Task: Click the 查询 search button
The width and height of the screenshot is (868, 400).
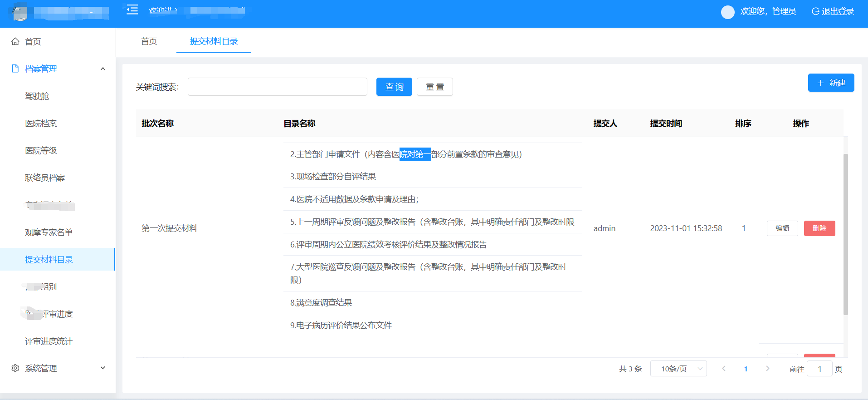Action: 394,87
